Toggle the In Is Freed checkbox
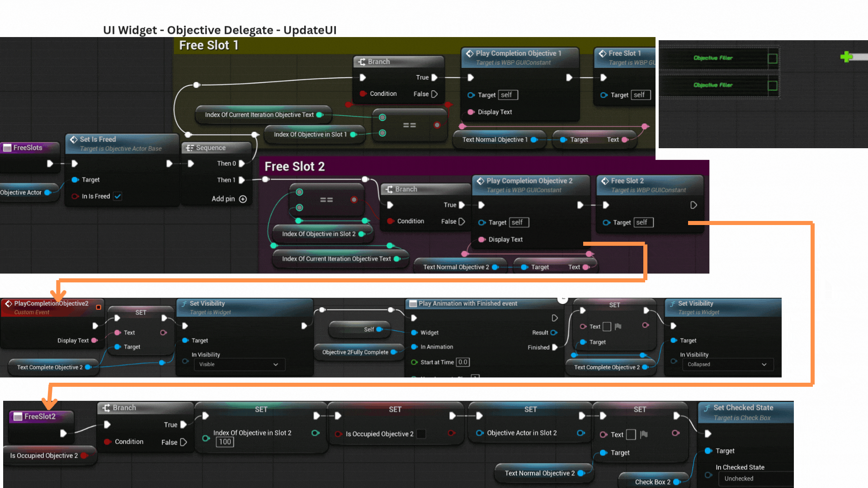The width and height of the screenshot is (868, 488). pos(118,197)
